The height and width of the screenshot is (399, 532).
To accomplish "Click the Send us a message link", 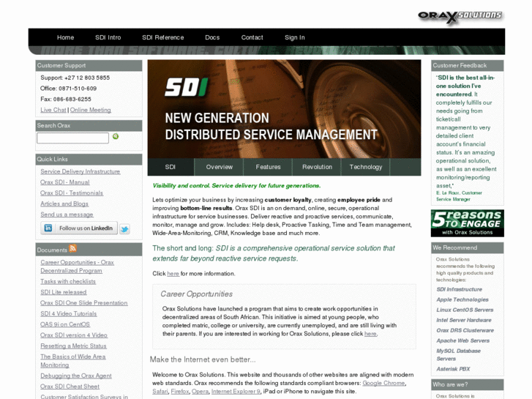I will click(x=67, y=215).
